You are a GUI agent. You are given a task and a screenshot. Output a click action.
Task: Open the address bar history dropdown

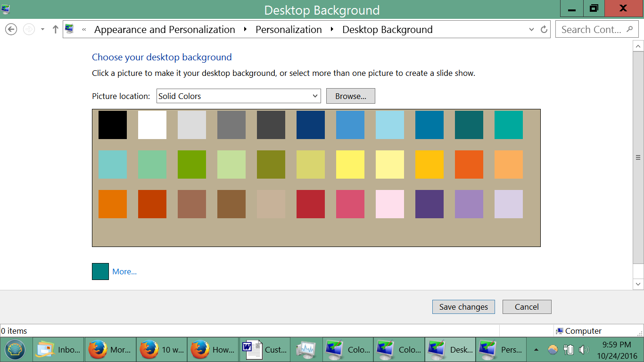[x=532, y=29]
